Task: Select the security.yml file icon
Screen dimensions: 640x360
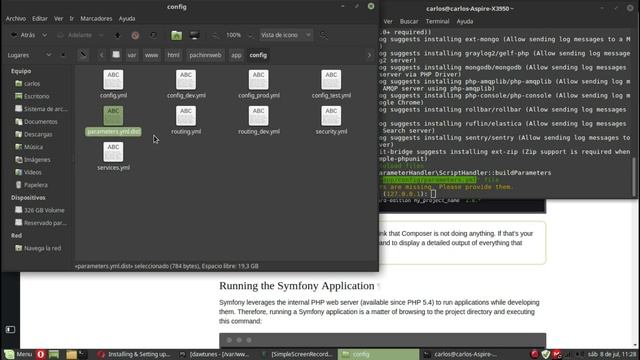Action: click(331, 116)
